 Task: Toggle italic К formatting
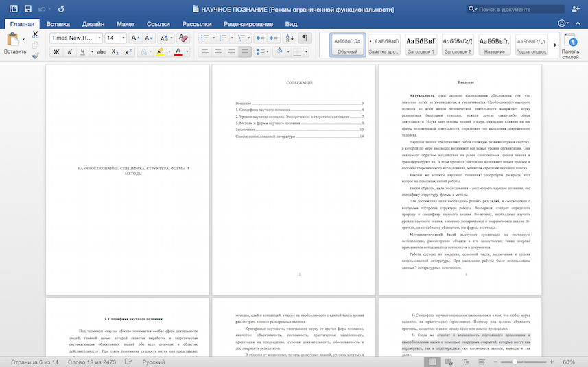pyautogui.click(x=69, y=51)
